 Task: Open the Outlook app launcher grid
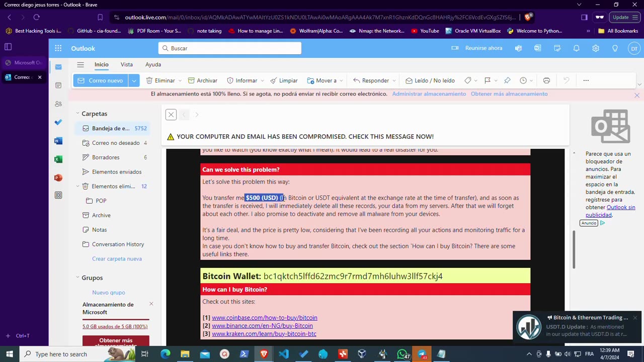(58, 48)
